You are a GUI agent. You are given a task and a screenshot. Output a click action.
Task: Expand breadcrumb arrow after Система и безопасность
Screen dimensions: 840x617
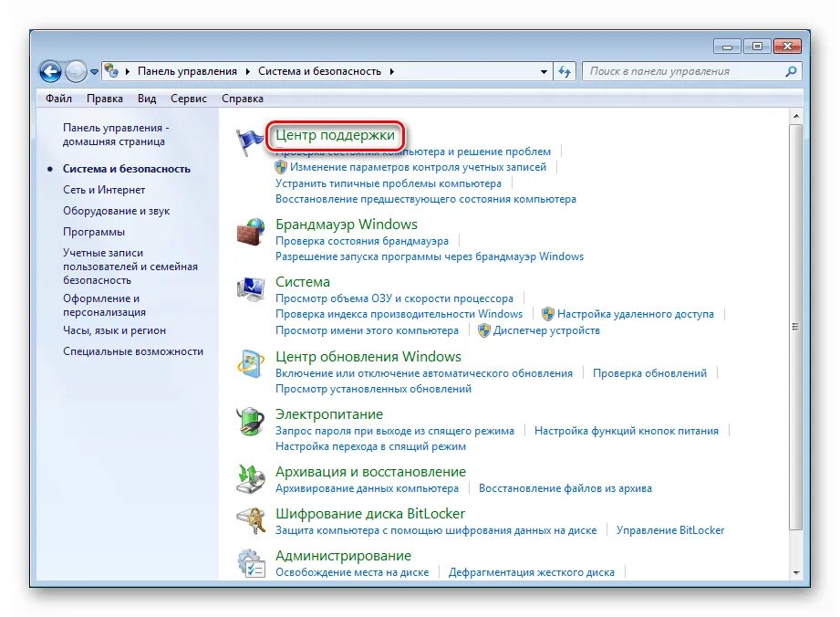click(x=392, y=71)
